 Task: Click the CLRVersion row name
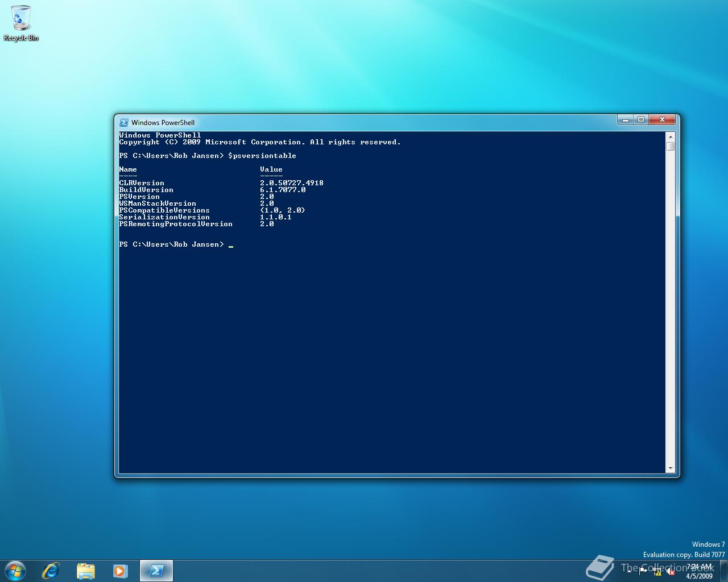(142, 183)
